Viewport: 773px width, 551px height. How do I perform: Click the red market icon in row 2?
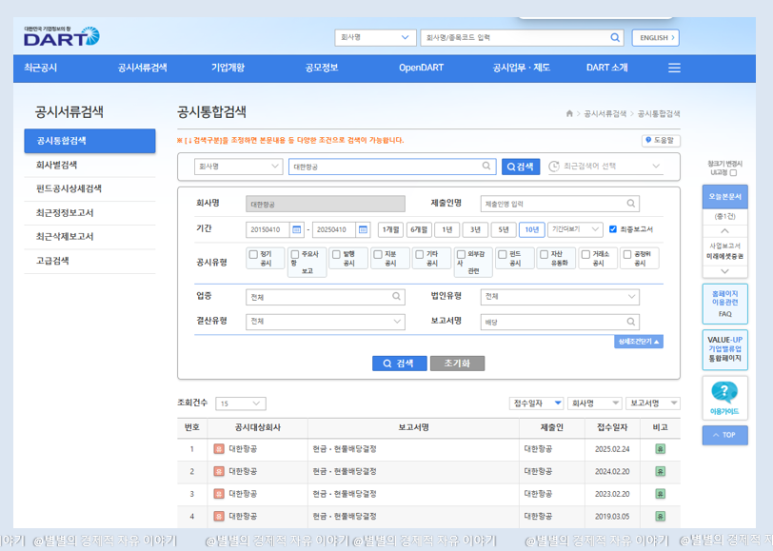pos(219,472)
